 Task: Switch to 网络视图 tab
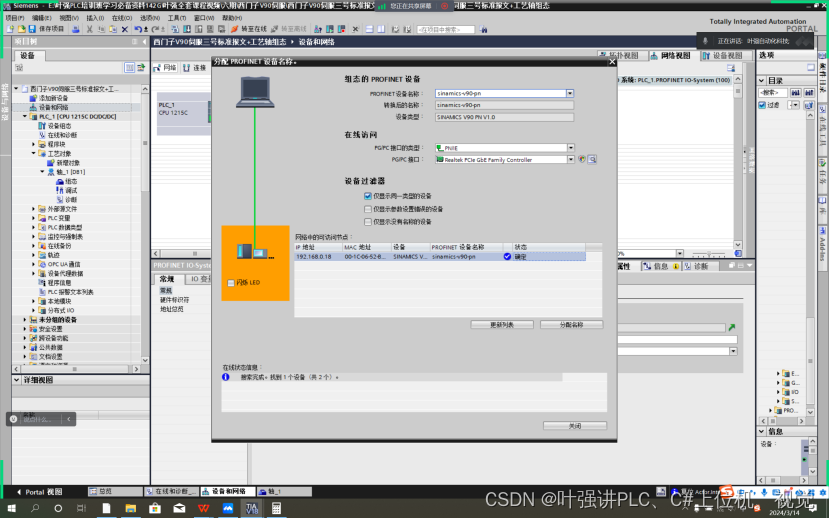click(x=671, y=56)
